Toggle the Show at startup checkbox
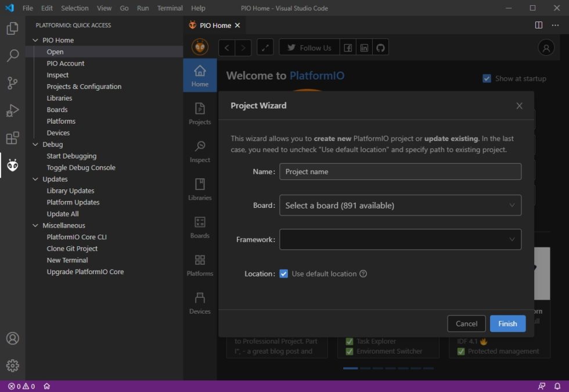The width and height of the screenshot is (569, 392). point(487,78)
